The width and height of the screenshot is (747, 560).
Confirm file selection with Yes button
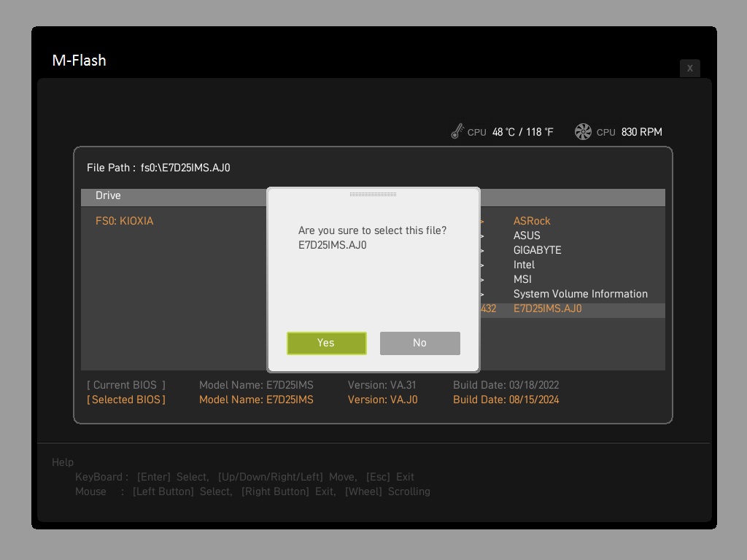point(326,343)
